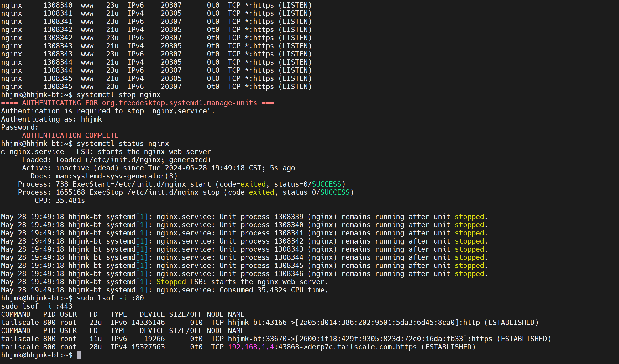The image size is (619, 364).
Task: Click log line for Unit process 1308345
Action: [x=244, y=266]
